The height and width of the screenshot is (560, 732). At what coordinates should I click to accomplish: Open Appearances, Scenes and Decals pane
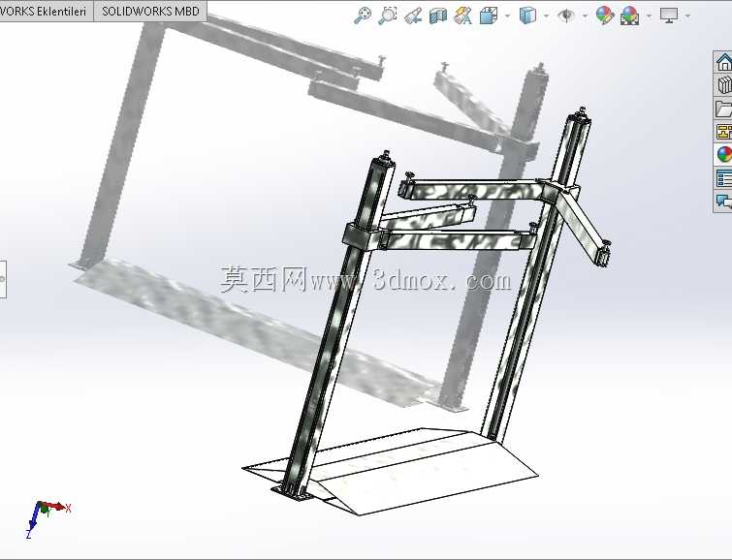[723, 155]
